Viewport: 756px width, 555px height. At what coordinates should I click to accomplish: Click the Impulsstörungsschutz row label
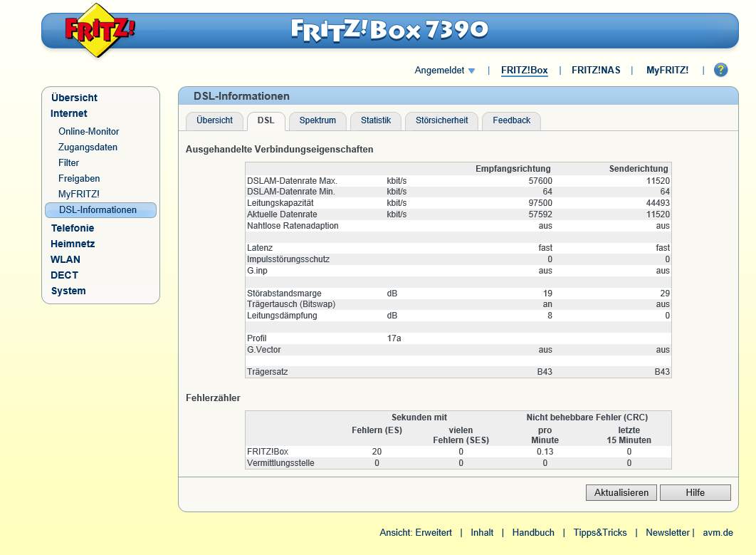[x=288, y=259]
